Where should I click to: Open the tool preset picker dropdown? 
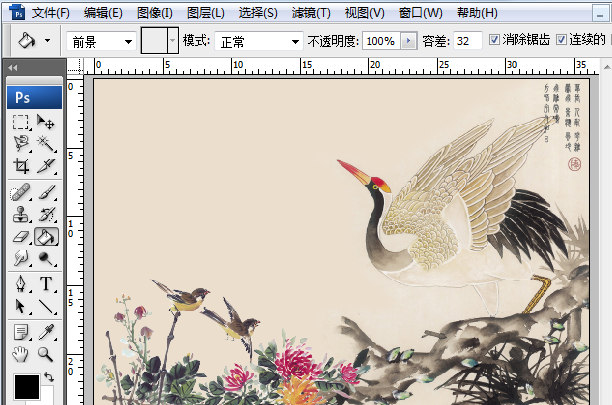pyautogui.click(x=47, y=40)
